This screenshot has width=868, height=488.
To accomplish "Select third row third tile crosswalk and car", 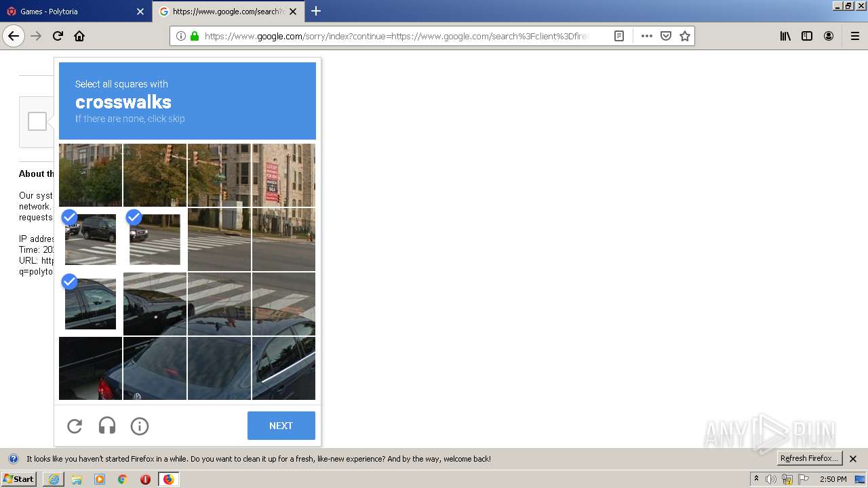I will pyautogui.click(x=219, y=304).
